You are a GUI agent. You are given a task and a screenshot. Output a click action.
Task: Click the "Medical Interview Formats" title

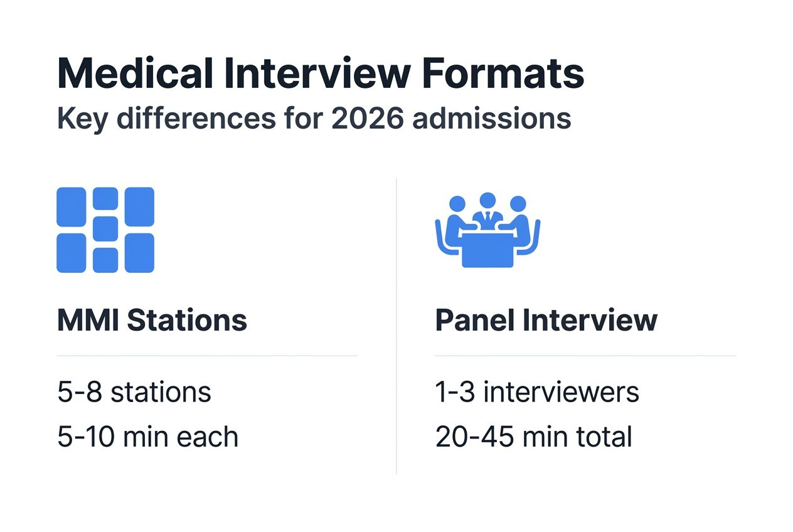click(x=321, y=73)
